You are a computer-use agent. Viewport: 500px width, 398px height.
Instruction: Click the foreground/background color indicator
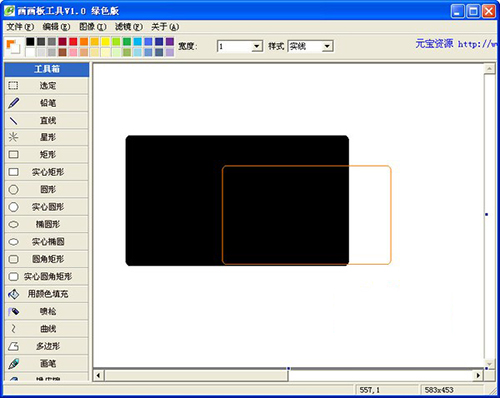[13, 46]
